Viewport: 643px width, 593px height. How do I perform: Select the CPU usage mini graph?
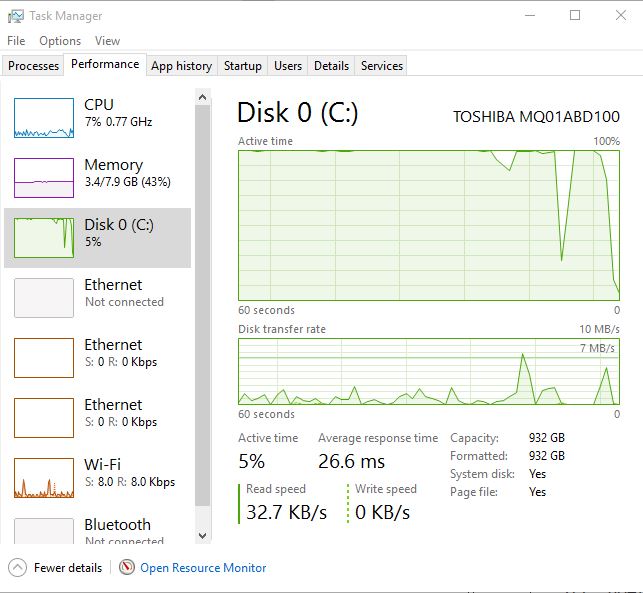[44, 118]
